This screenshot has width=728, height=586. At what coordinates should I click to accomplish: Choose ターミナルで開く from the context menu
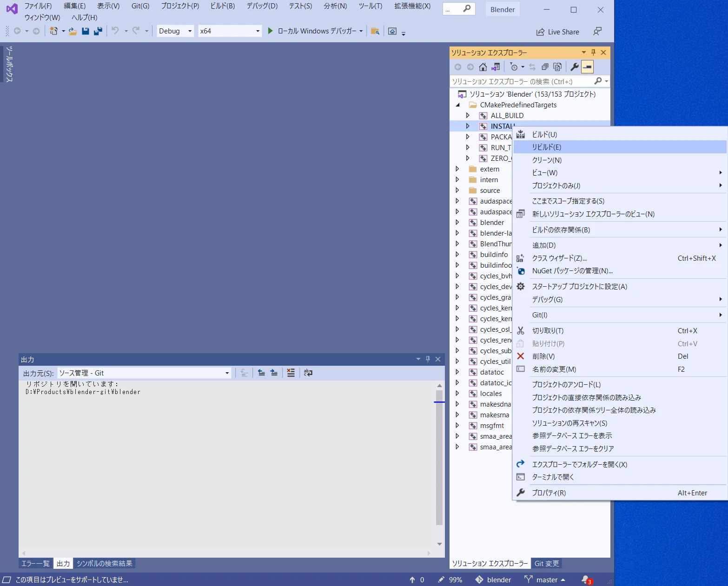pos(620,477)
